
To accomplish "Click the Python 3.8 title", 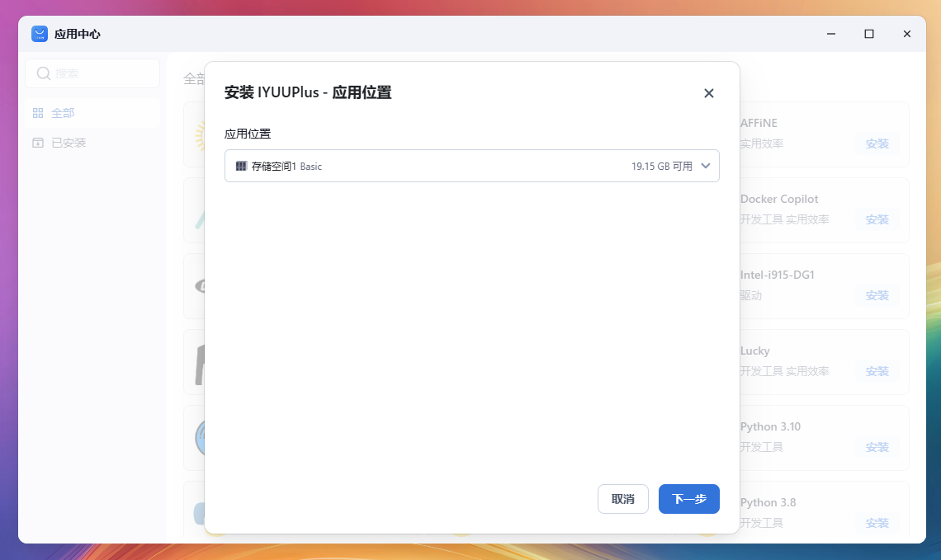I will pyautogui.click(x=768, y=502).
